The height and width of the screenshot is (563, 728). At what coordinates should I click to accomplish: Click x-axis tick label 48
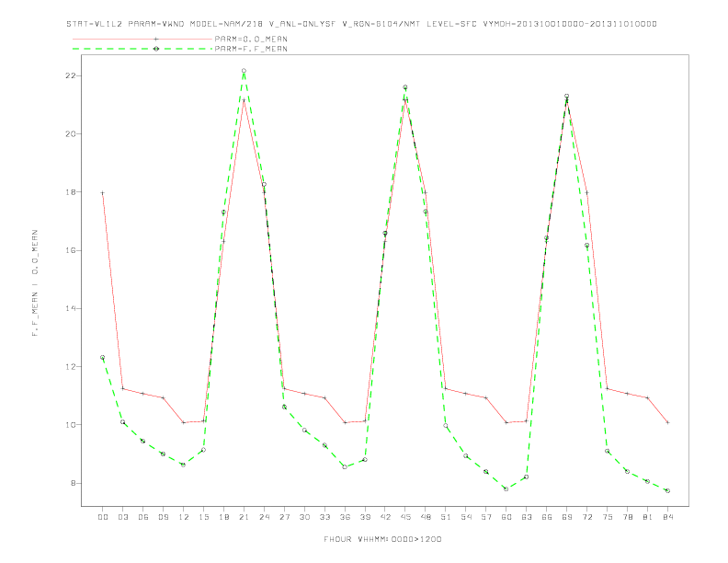coord(426,517)
